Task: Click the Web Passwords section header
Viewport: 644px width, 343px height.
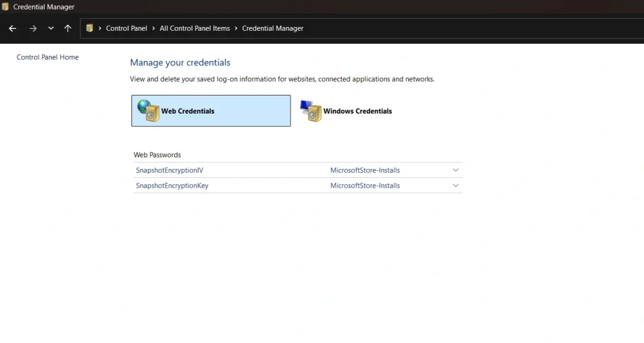Action: (157, 155)
